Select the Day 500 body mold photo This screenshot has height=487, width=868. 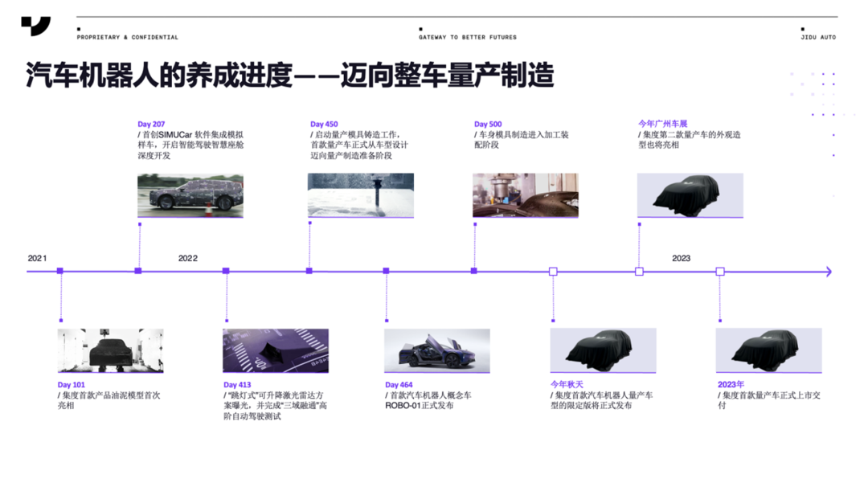point(526,195)
